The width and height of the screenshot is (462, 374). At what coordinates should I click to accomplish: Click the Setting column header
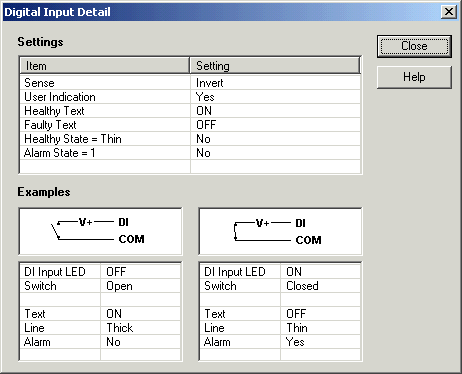coord(275,66)
